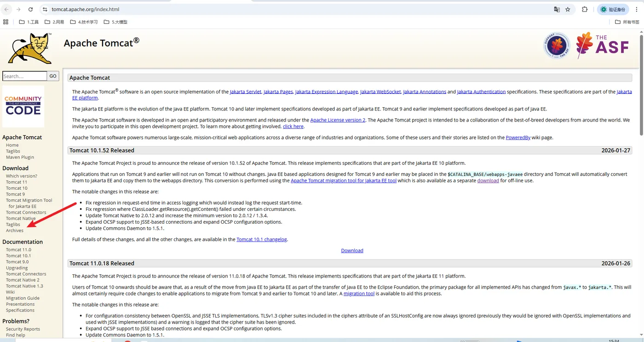Open Tomcat 9 under Download
This screenshot has height=342, width=644.
(15, 194)
